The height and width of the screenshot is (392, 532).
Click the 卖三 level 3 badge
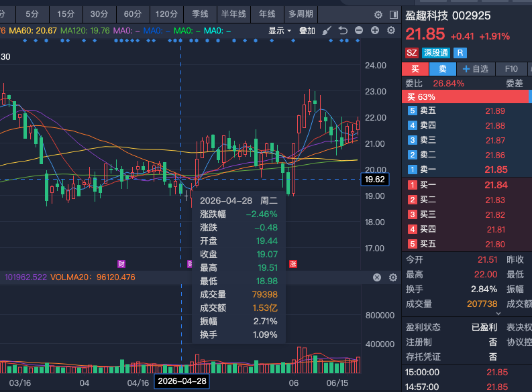[412, 140]
